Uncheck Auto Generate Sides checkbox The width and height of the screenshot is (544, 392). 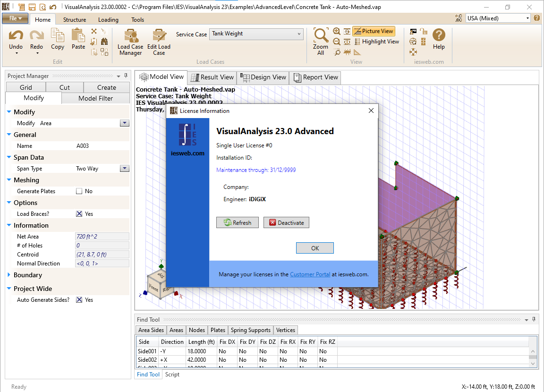pyautogui.click(x=79, y=300)
